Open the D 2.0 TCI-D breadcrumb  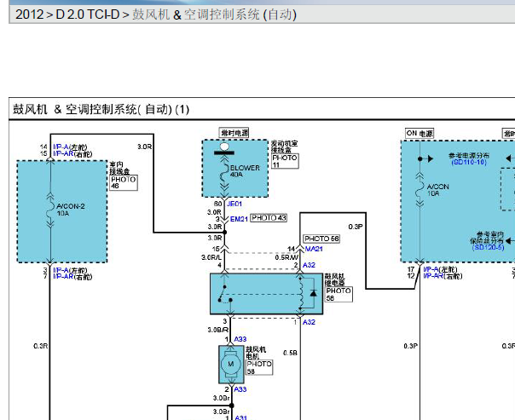click(x=87, y=14)
